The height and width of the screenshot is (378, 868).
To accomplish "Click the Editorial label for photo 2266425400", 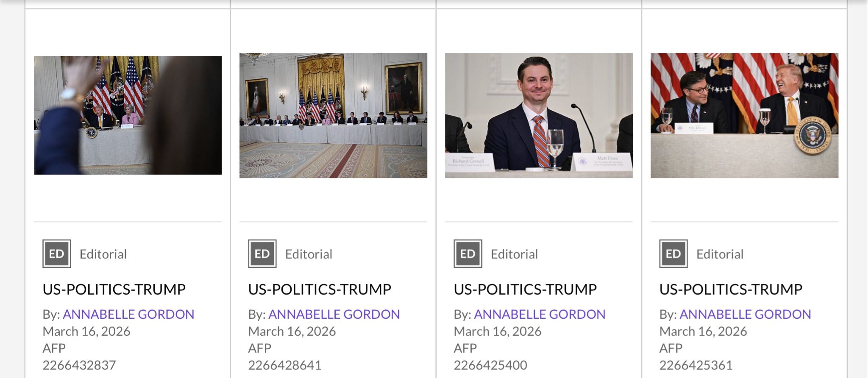I will coord(514,254).
